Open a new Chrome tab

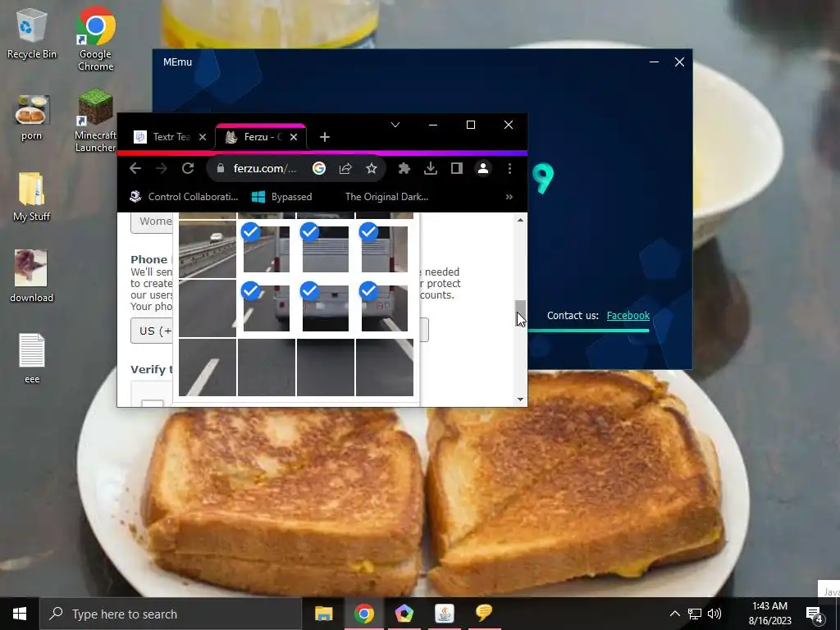click(325, 137)
